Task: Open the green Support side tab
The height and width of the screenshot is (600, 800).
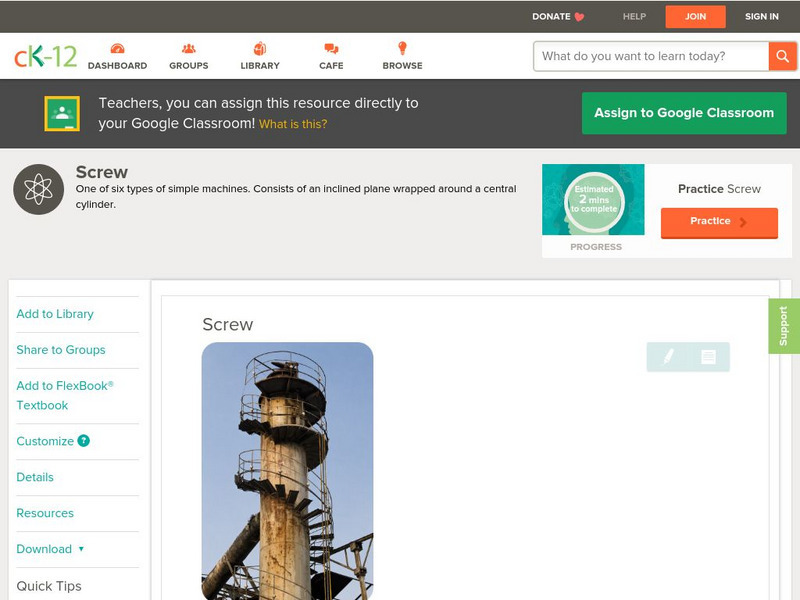Action: tap(784, 326)
